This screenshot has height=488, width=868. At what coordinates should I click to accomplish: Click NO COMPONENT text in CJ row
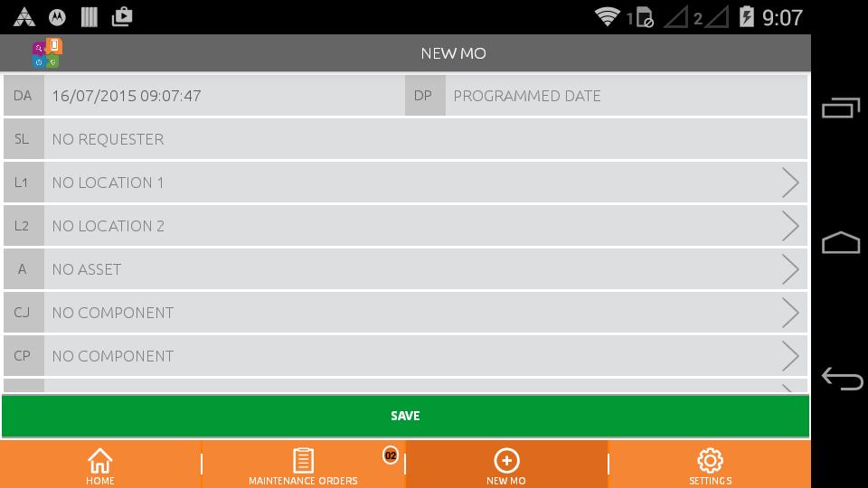[x=113, y=313]
